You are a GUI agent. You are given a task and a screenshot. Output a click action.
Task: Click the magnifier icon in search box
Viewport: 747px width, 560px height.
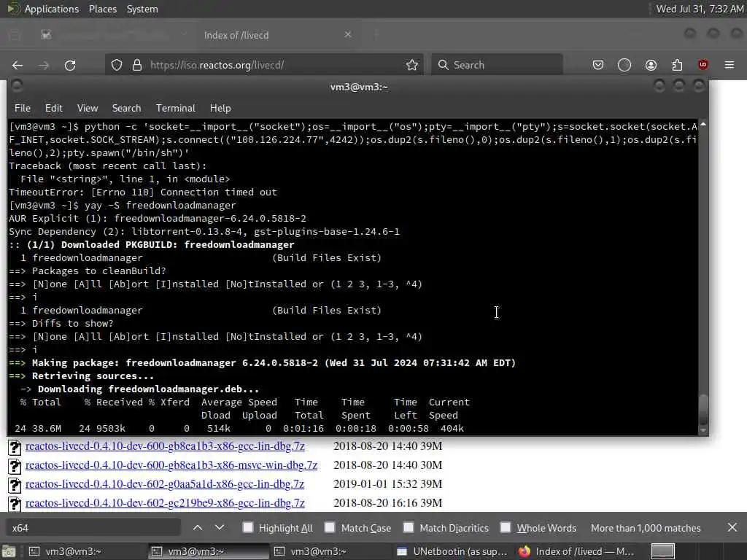(443, 65)
